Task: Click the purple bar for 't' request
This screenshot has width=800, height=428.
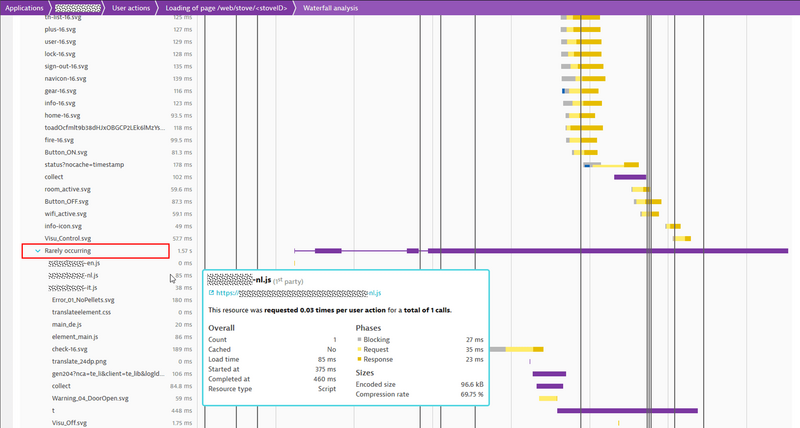Action: 627,410
